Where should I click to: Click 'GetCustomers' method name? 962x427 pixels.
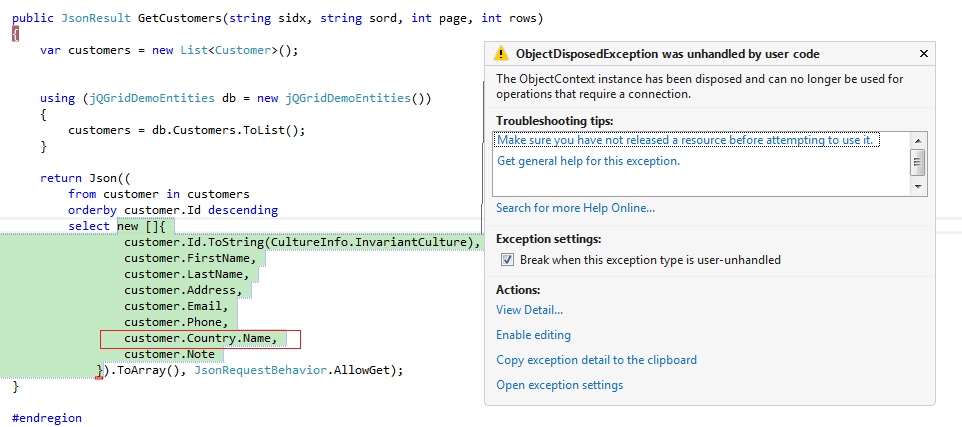[179, 18]
